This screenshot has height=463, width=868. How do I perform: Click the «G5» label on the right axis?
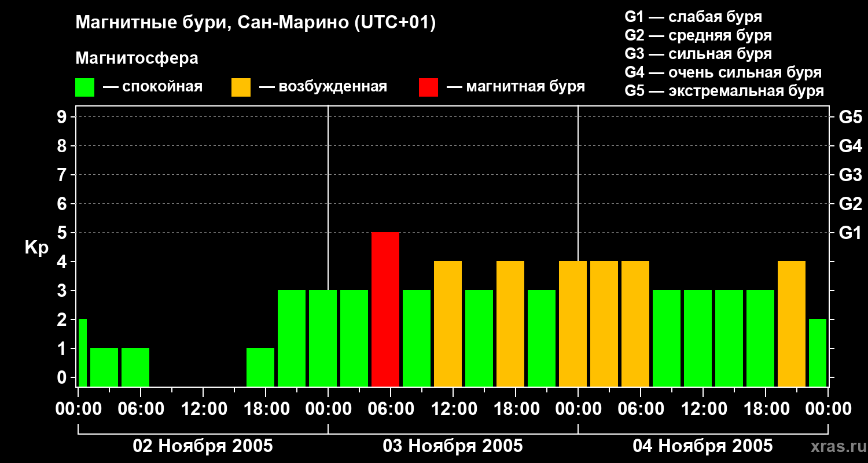click(x=850, y=117)
